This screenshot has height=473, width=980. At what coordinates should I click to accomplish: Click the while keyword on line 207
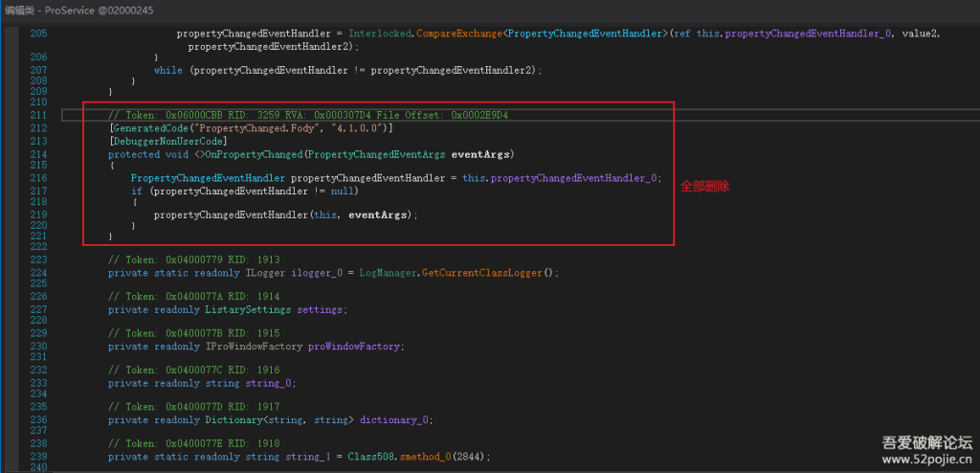(167, 70)
